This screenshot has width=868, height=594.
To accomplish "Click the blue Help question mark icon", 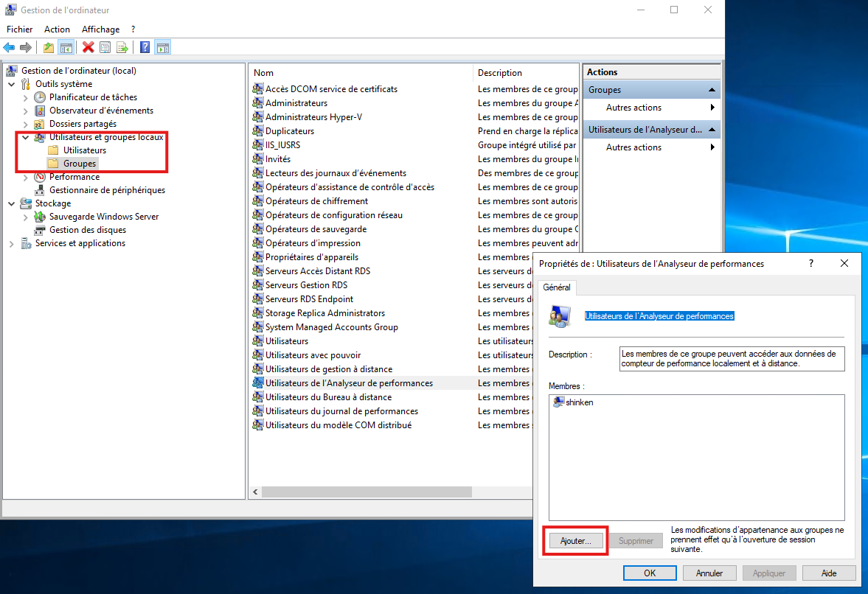I will click(x=145, y=48).
